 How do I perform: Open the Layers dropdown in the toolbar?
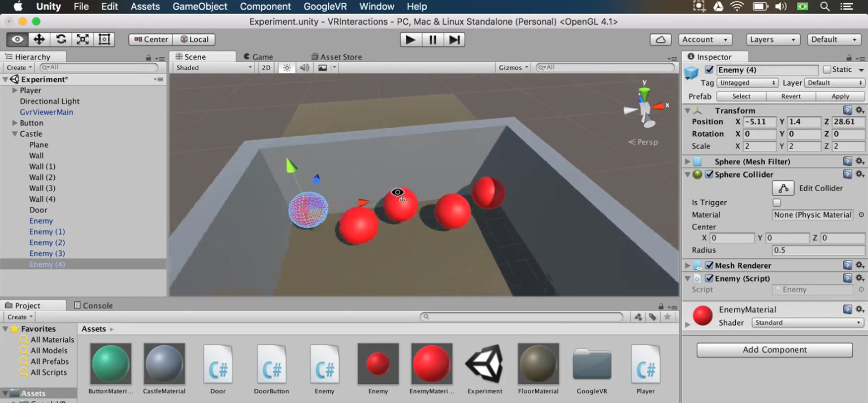tap(772, 39)
